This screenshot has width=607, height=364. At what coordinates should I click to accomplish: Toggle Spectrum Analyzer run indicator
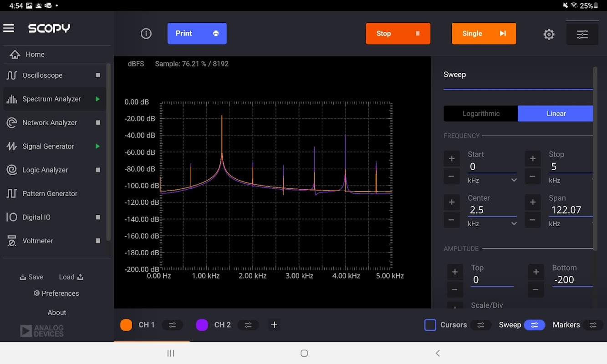97,99
